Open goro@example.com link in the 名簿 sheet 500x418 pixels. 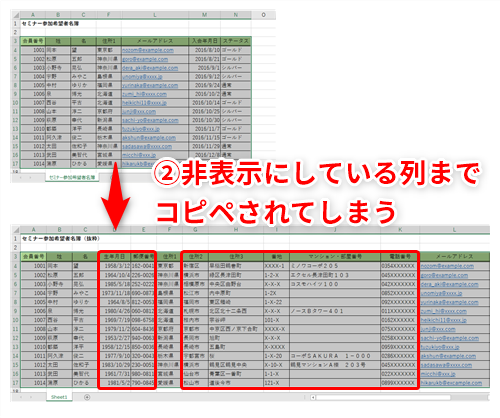145,59
